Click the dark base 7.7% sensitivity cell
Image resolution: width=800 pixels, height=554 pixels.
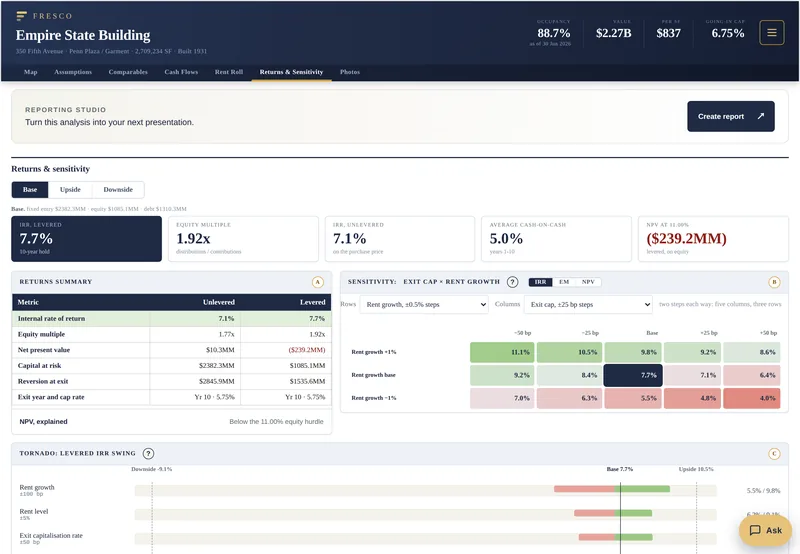tap(633, 375)
